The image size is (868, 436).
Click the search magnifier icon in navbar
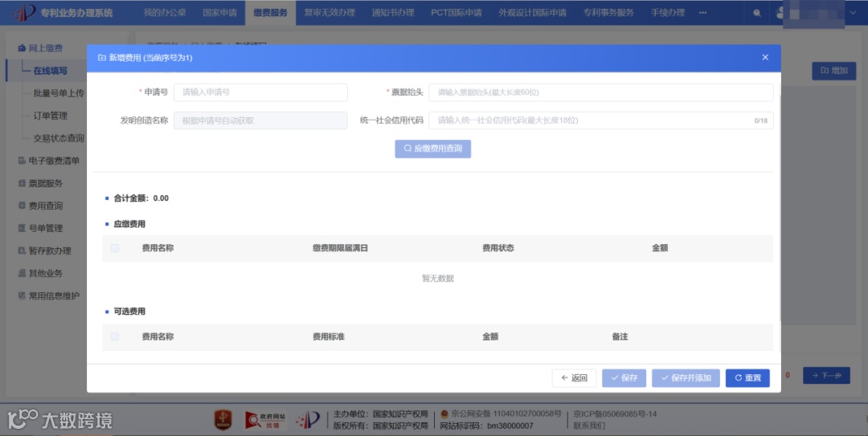757,13
